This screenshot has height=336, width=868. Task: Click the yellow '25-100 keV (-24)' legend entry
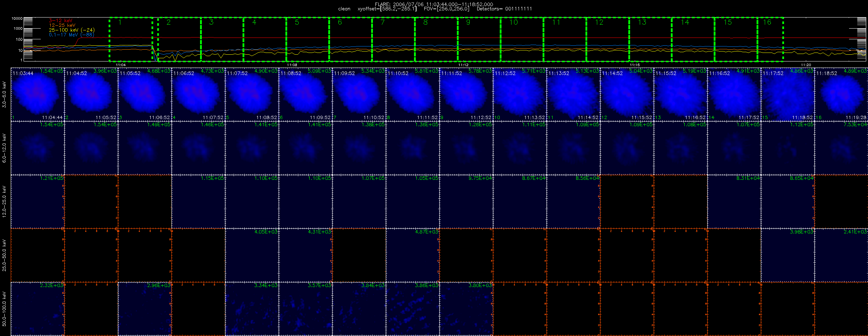point(72,30)
